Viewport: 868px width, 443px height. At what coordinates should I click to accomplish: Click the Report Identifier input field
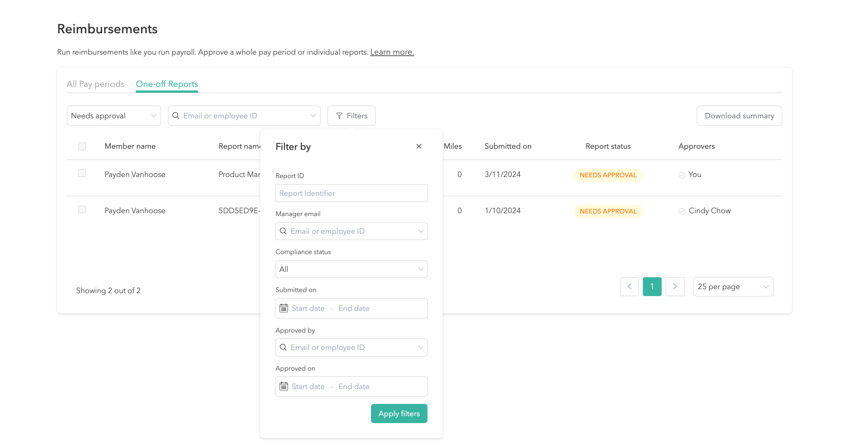[x=351, y=193]
